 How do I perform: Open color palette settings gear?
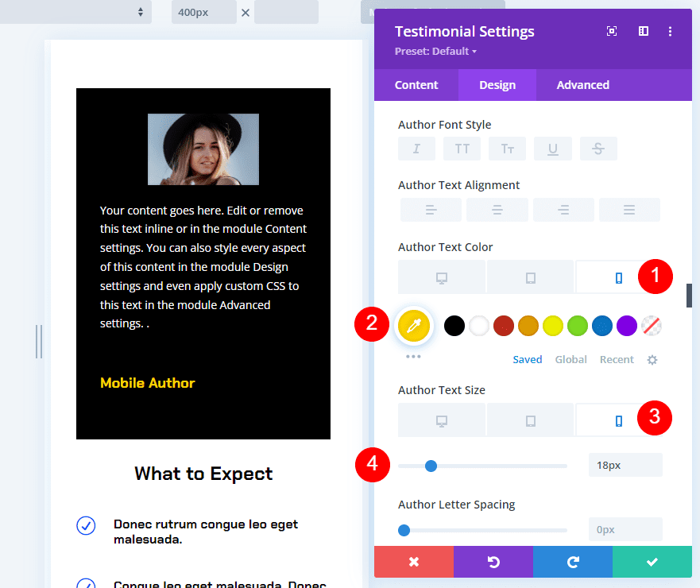[x=652, y=360]
